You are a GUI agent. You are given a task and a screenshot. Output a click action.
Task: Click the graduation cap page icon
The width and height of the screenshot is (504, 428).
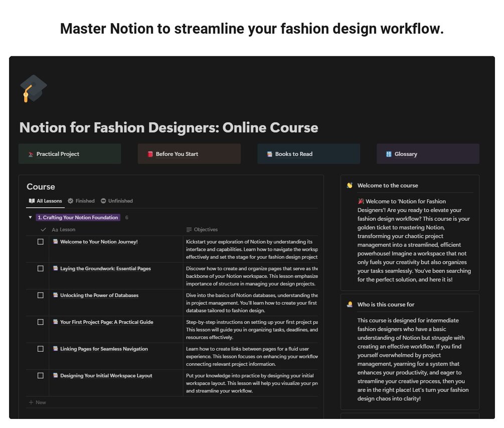coord(34,89)
